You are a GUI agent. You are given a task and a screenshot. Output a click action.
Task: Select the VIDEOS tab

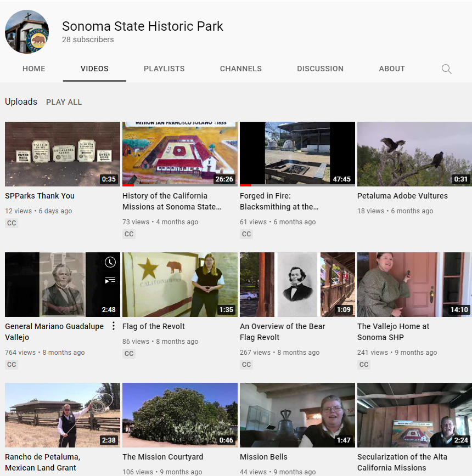pyautogui.click(x=94, y=69)
